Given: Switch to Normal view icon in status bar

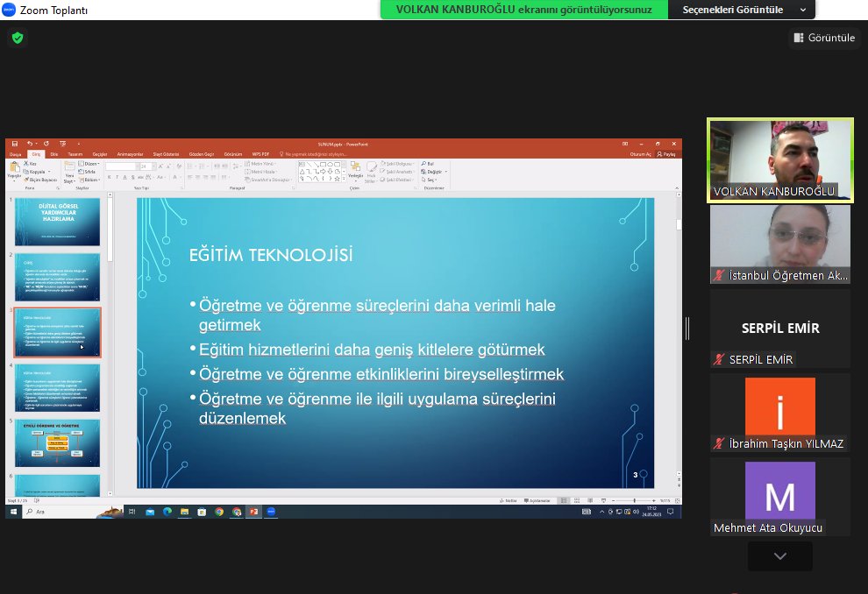Looking at the screenshot, I should 564,500.
